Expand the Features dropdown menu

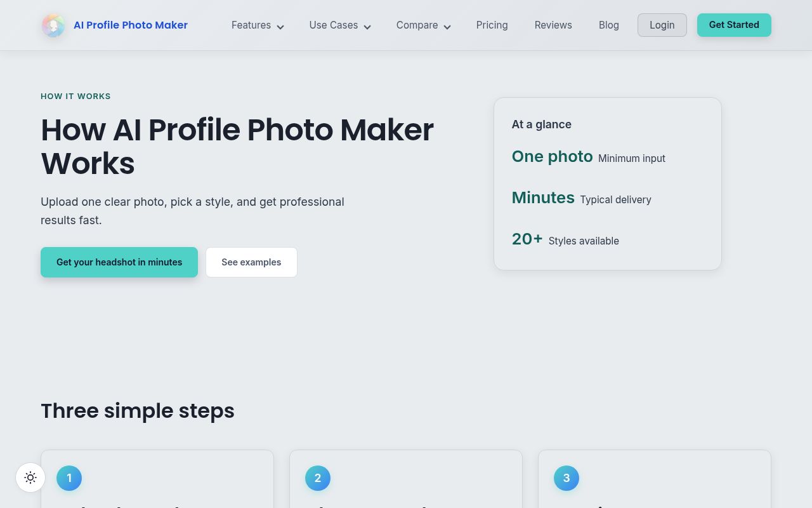coord(258,25)
